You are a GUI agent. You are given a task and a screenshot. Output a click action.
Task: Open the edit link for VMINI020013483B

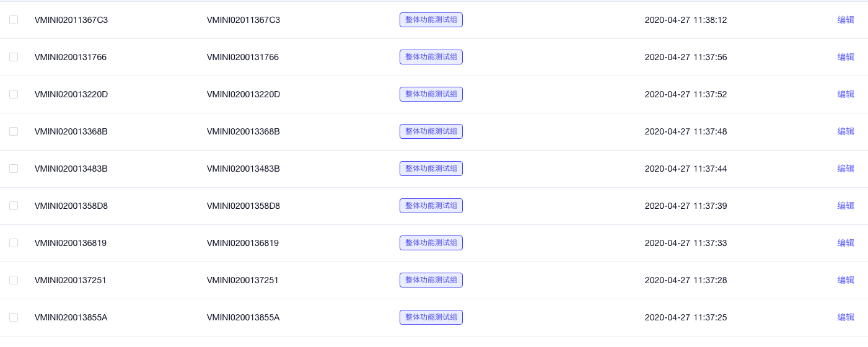click(x=846, y=169)
